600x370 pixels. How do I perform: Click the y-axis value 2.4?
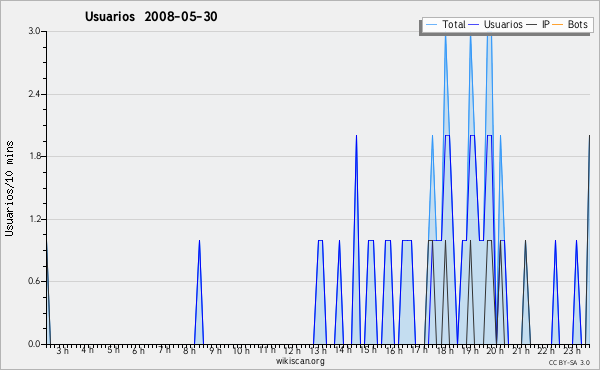tap(34, 94)
